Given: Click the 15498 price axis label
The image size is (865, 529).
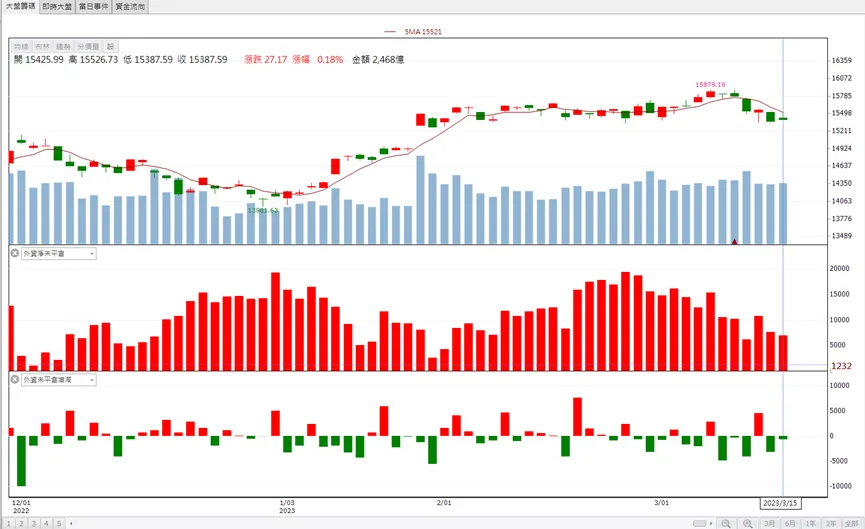Looking at the screenshot, I should 841,114.
